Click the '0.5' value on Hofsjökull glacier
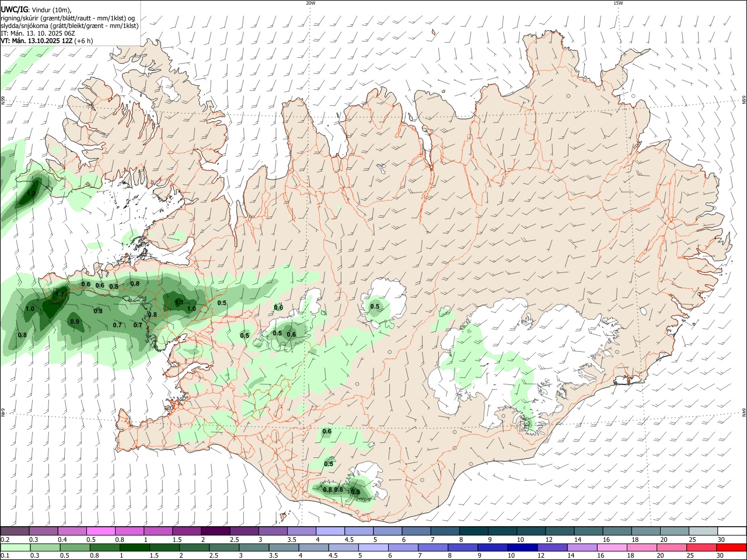The image size is (747, 560). 375,307
